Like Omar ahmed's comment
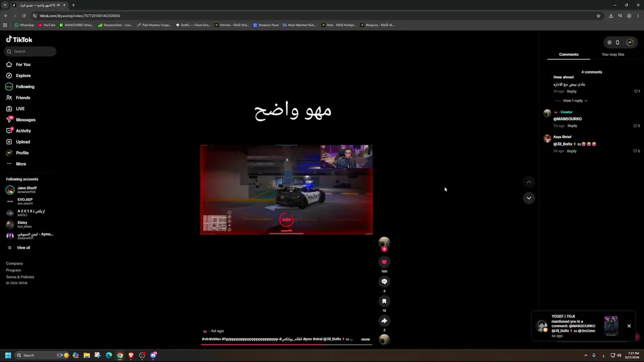 635,92
